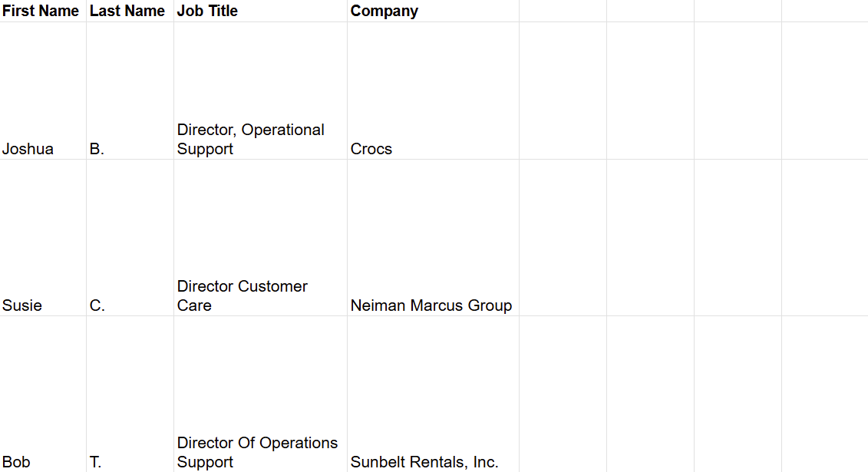Select the Director Customer Care cell
Viewport: 868px width, 472px height.
tap(261, 238)
